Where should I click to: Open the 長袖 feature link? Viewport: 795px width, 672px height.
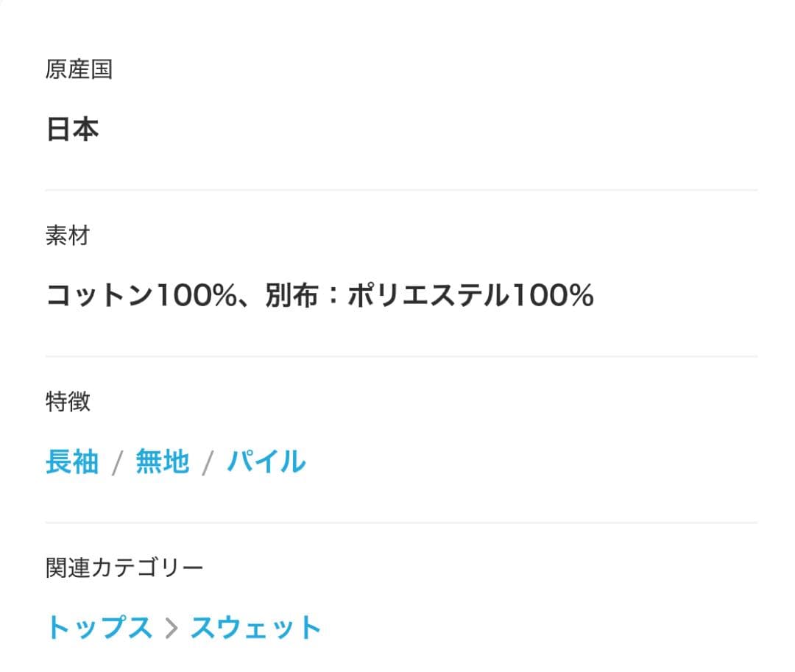pyautogui.click(x=72, y=462)
